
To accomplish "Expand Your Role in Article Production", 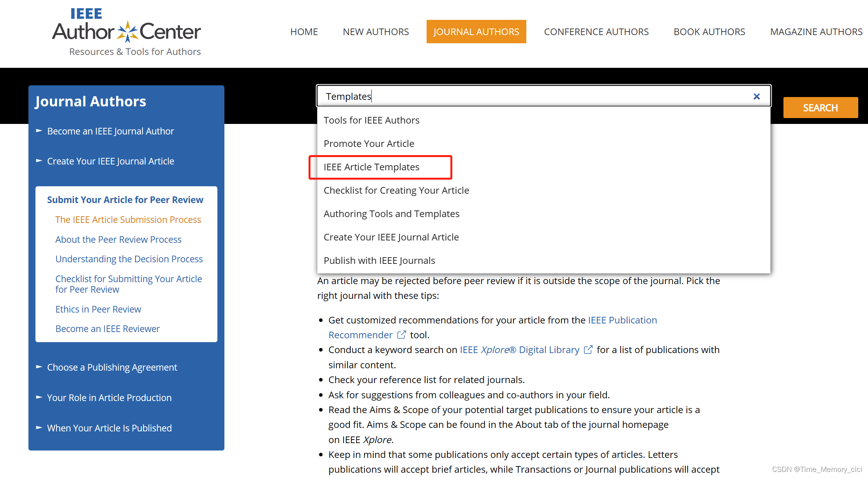I will pos(39,397).
